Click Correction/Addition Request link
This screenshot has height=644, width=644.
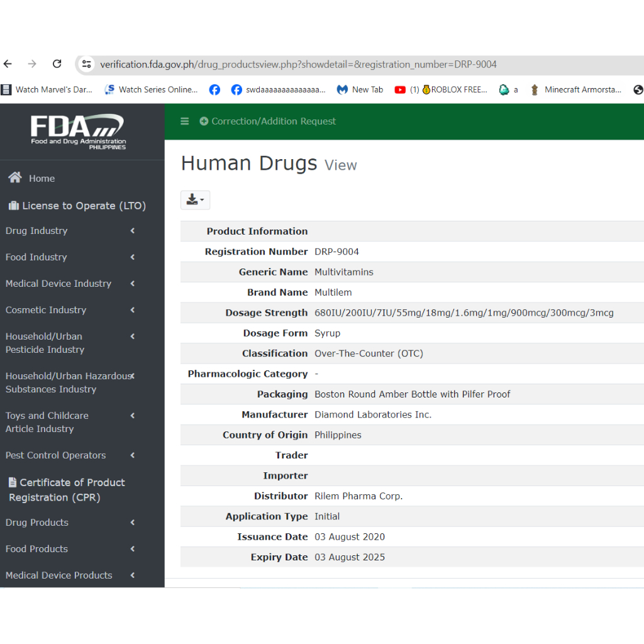coord(273,121)
